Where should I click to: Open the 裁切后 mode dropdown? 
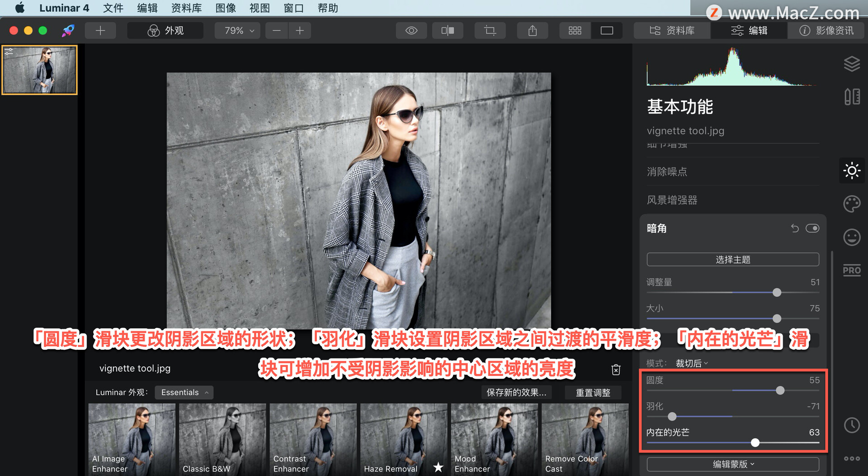(692, 363)
